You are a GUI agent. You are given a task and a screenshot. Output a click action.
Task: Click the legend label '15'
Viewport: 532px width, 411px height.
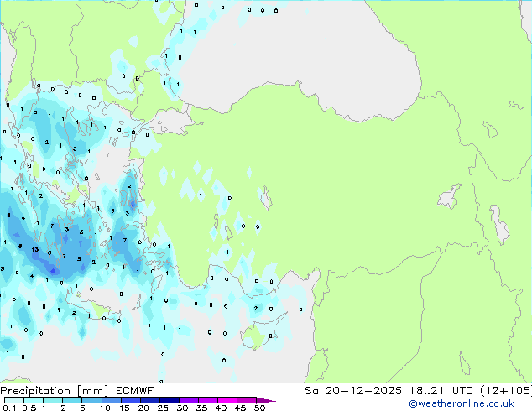point(124,408)
